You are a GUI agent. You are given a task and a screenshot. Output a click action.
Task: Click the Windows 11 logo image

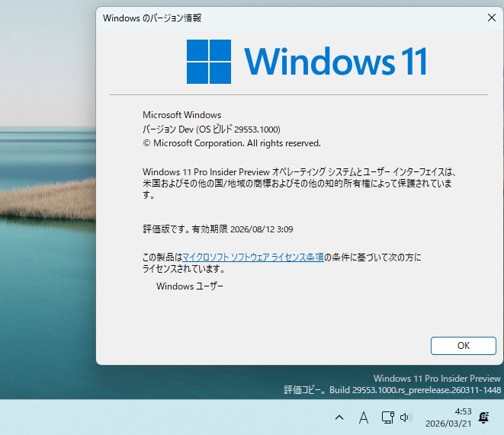pos(307,61)
